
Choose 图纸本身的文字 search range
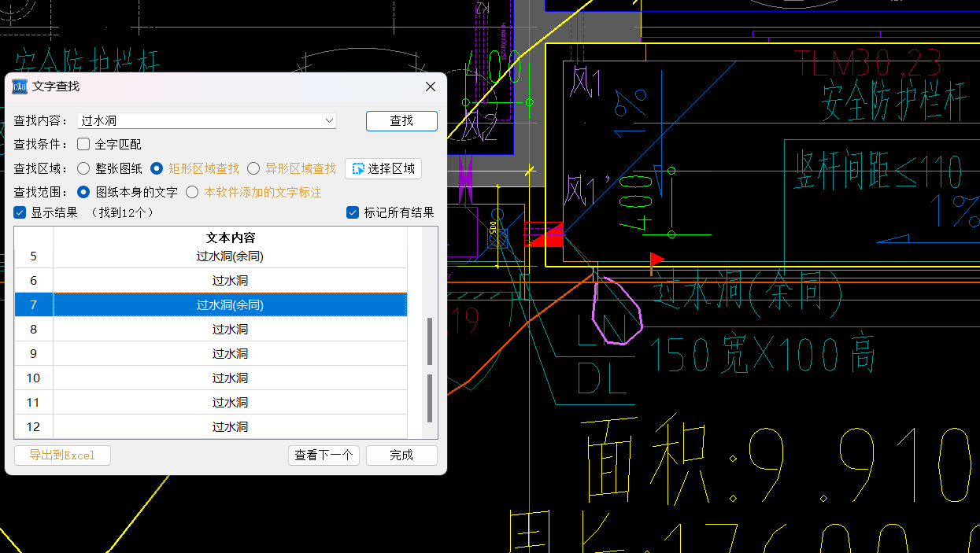83,192
